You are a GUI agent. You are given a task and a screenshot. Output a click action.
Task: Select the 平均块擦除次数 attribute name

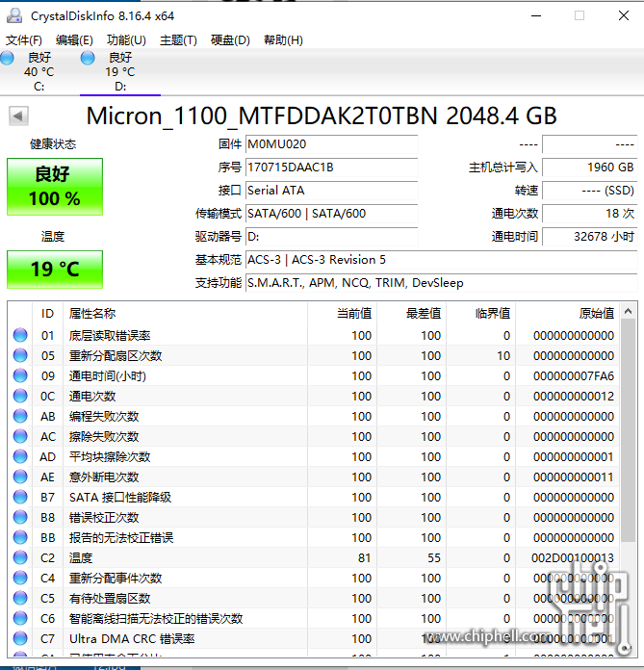[110, 457]
